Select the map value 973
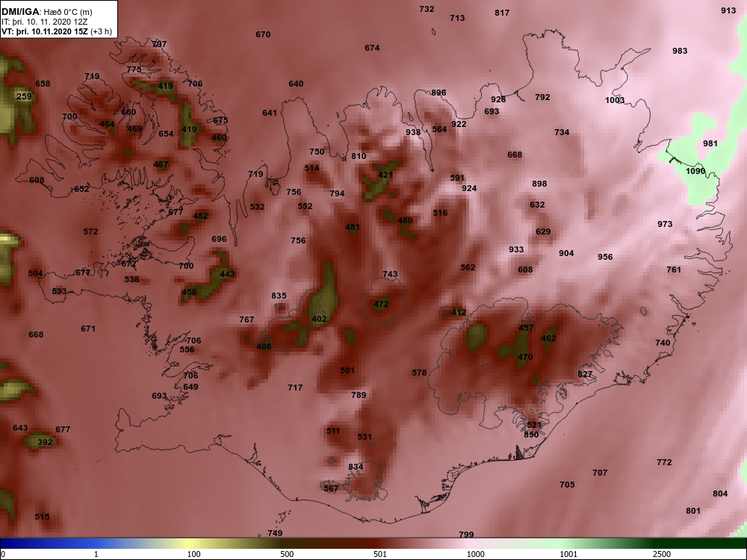The image size is (747, 560). [x=665, y=224]
